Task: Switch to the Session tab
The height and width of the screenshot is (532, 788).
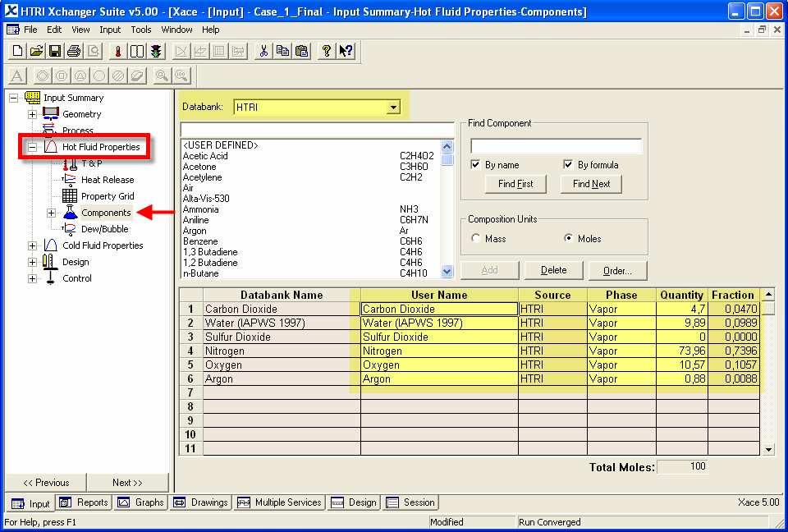Action: point(410,502)
